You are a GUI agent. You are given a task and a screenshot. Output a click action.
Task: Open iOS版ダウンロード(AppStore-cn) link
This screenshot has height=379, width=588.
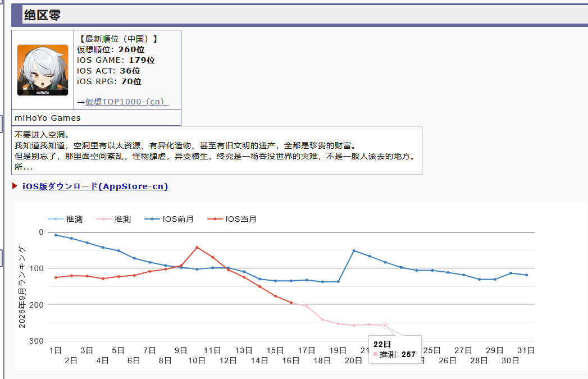[x=95, y=186]
